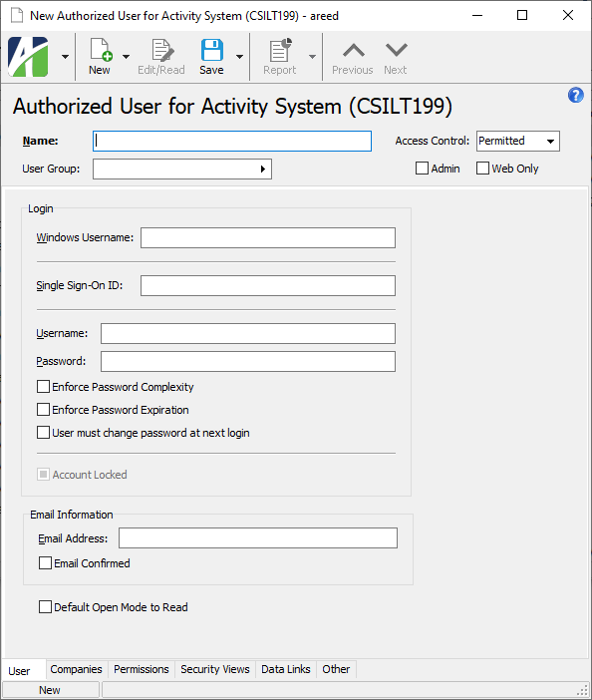Viewport: 592px width, 700px height.
Task: Open the Companies tab
Action: [77, 669]
